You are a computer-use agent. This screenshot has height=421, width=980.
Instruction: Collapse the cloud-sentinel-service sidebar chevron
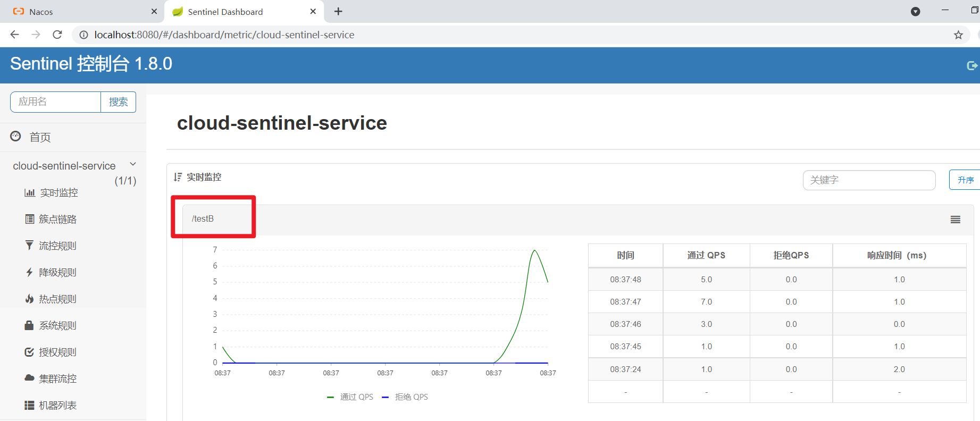coord(133,164)
